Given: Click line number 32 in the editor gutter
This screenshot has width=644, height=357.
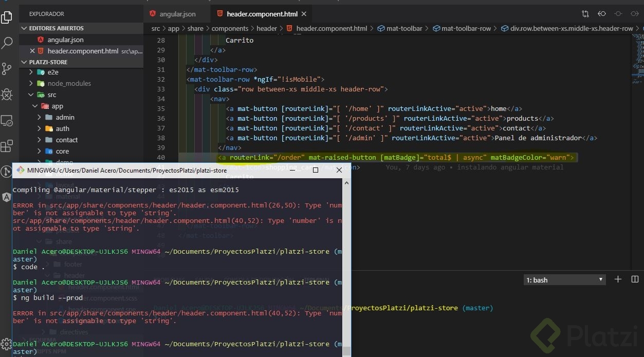Looking at the screenshot, I should pyautogui.click(x=160, y=79).
